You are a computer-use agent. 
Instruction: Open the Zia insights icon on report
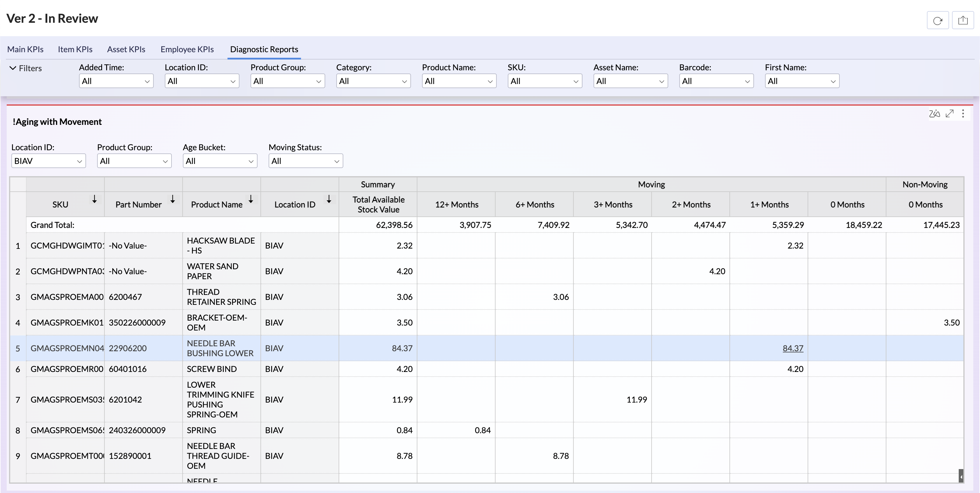934,113
